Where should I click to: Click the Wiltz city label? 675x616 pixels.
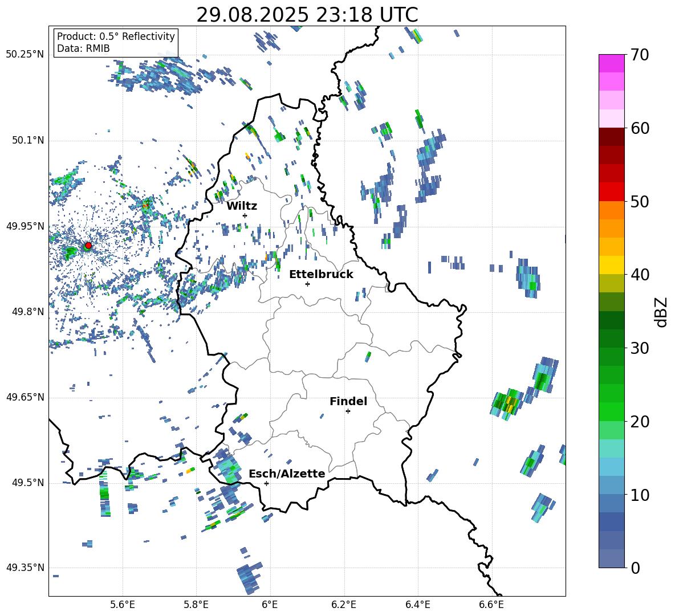[x=242, y=206]
